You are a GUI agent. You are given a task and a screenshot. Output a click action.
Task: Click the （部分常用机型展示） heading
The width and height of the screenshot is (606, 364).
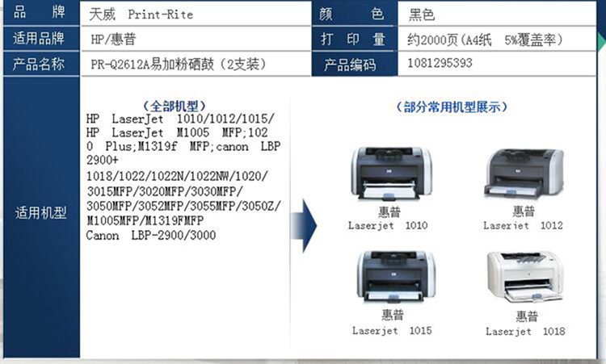pos(452,107)
